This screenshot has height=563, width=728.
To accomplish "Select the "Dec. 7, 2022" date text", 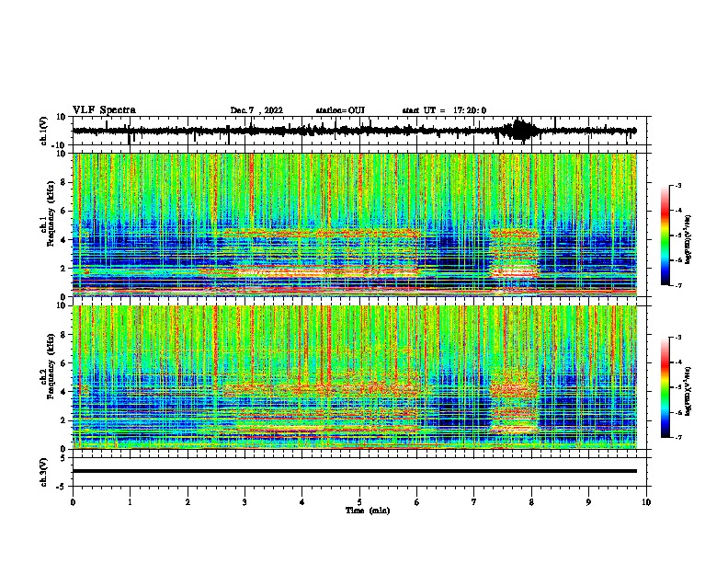I will [256, 110].
